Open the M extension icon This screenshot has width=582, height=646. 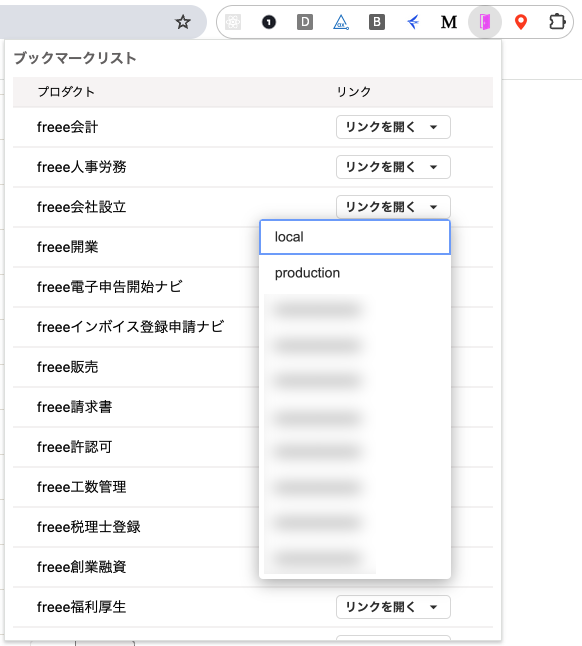(449, 22)
